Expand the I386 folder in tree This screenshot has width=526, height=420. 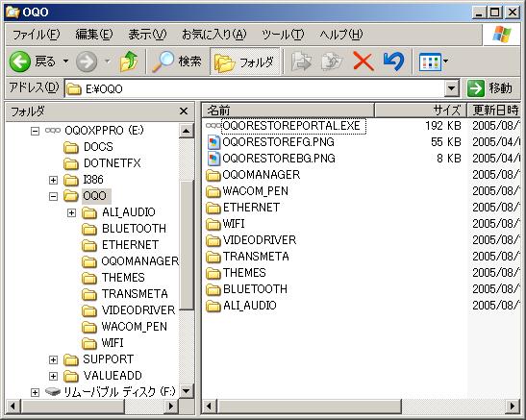(53, 180)
